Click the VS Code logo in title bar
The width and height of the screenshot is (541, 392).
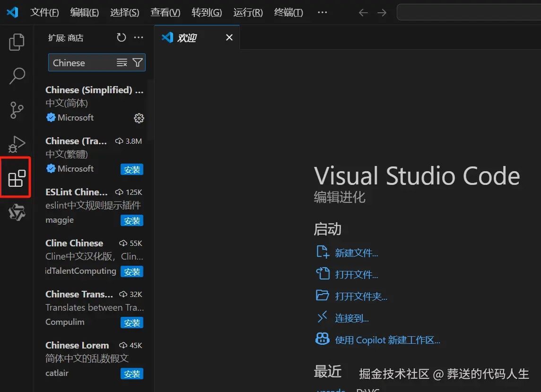tap(12, 12)
